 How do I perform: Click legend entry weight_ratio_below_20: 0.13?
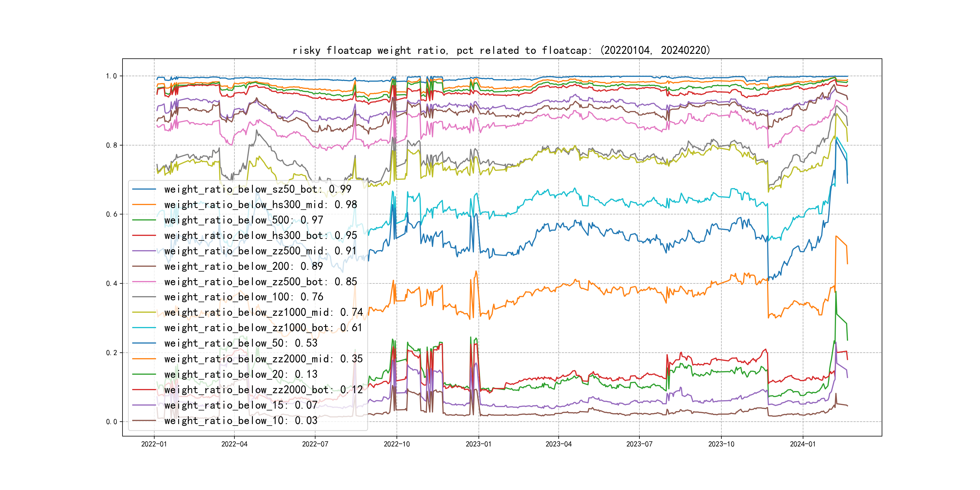240,374
